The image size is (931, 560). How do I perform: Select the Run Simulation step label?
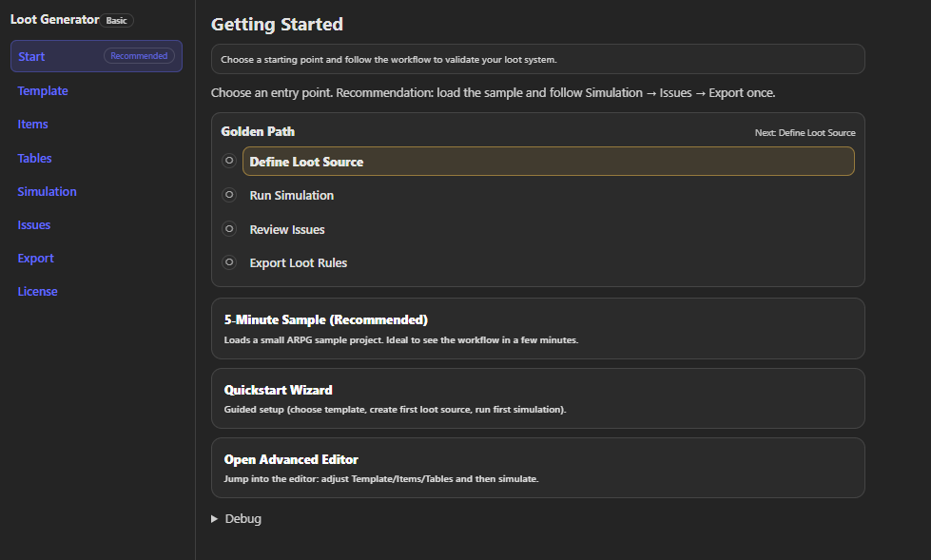(x=292, y=196)
